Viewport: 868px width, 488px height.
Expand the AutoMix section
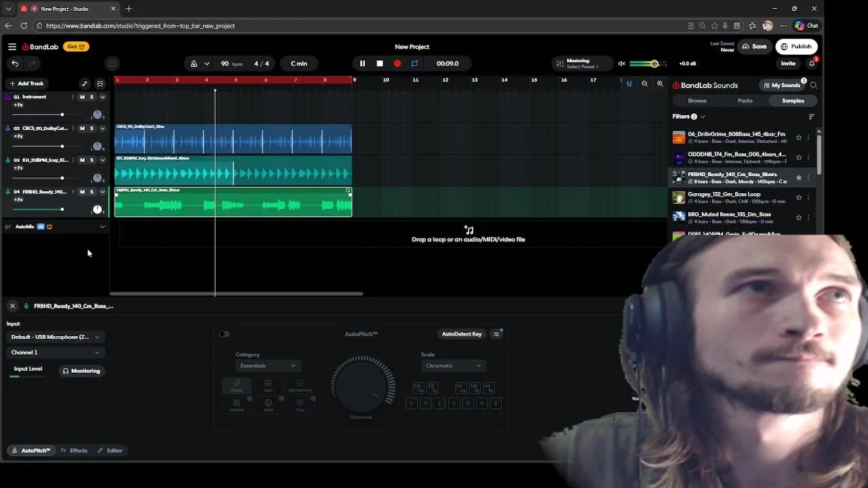coord(102,226)
